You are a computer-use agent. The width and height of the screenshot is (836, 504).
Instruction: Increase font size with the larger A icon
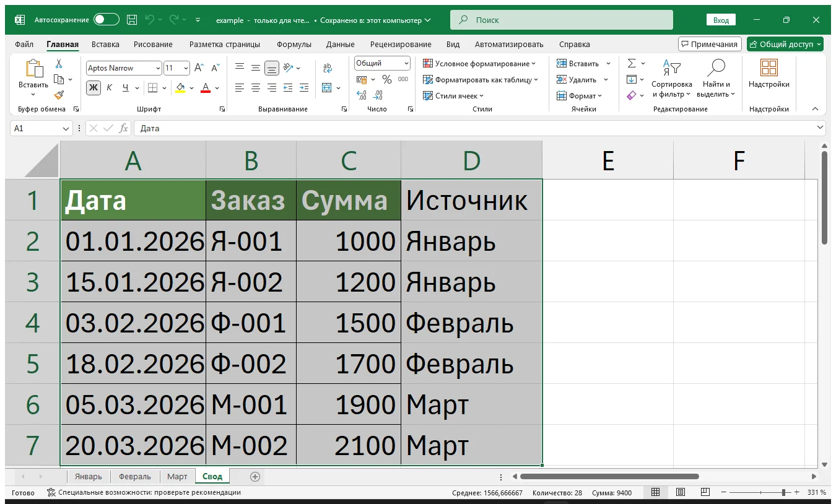[x=199, y=68]
